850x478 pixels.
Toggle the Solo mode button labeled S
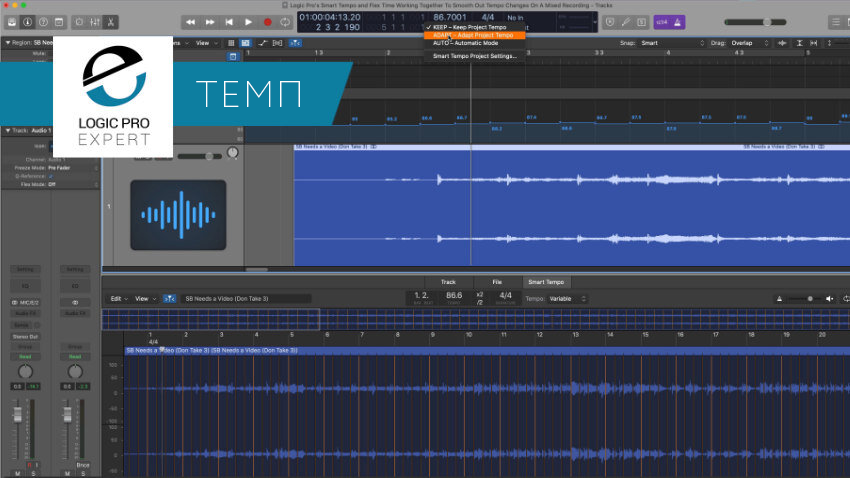point(641,22)
